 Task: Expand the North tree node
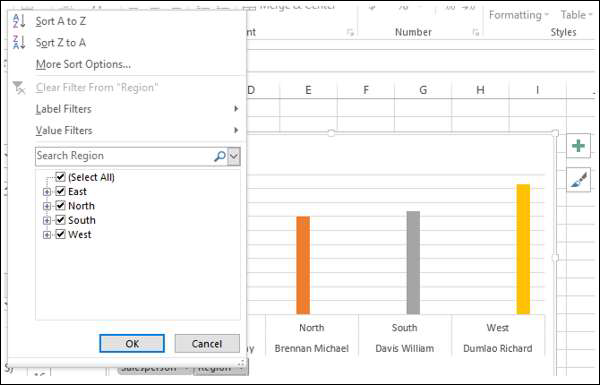47,206
